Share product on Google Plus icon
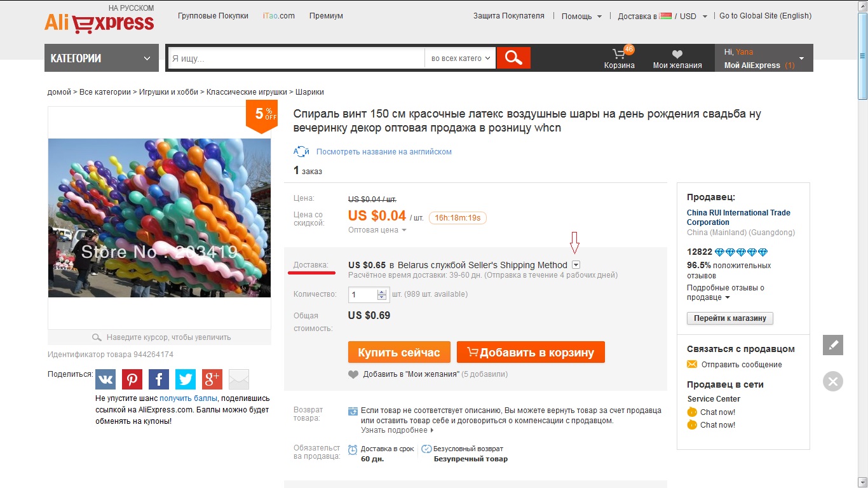868x488 pixels. pyautogui.click(x=212, y=379)
